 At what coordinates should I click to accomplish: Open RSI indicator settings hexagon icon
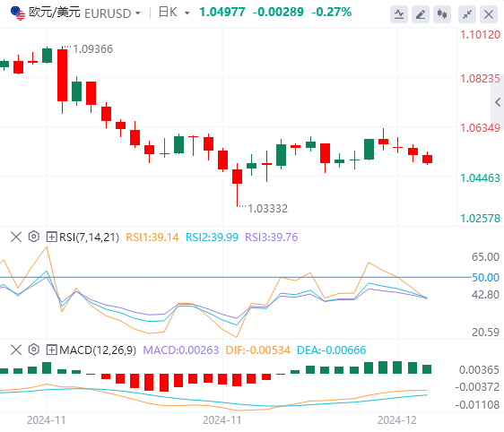coord(34,237)
